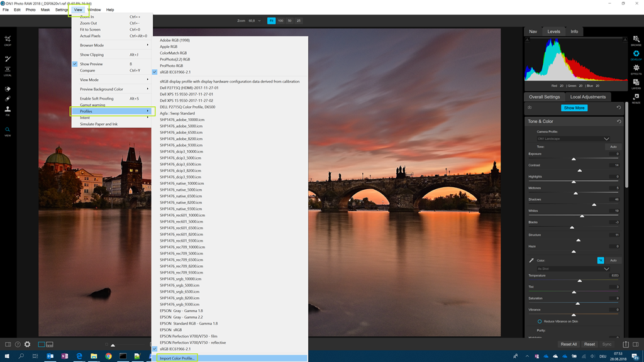Open the Camera Profile dropdown
The height and width of the screenshot is (362, 644).
(x=573, y=138)
